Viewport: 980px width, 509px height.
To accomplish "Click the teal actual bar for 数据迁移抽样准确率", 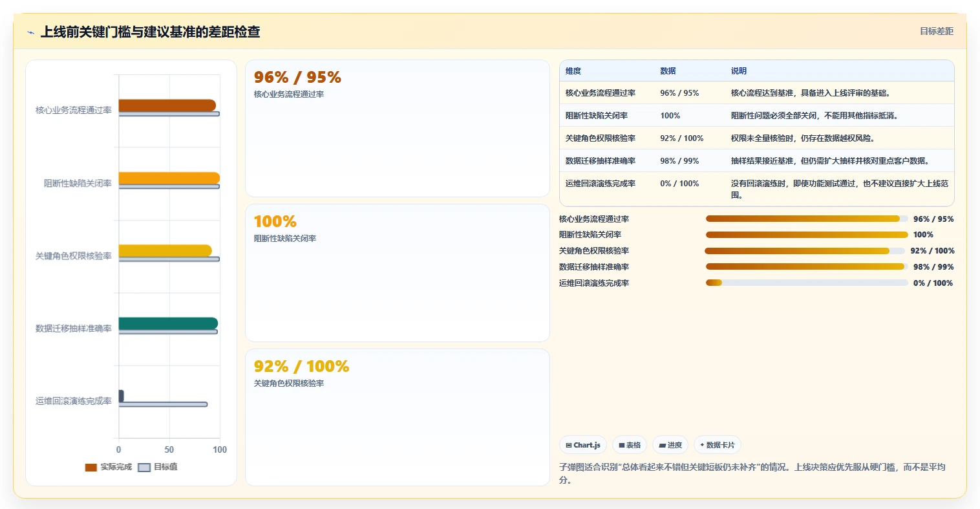I will pyautogui.click(x=168, y=323).
